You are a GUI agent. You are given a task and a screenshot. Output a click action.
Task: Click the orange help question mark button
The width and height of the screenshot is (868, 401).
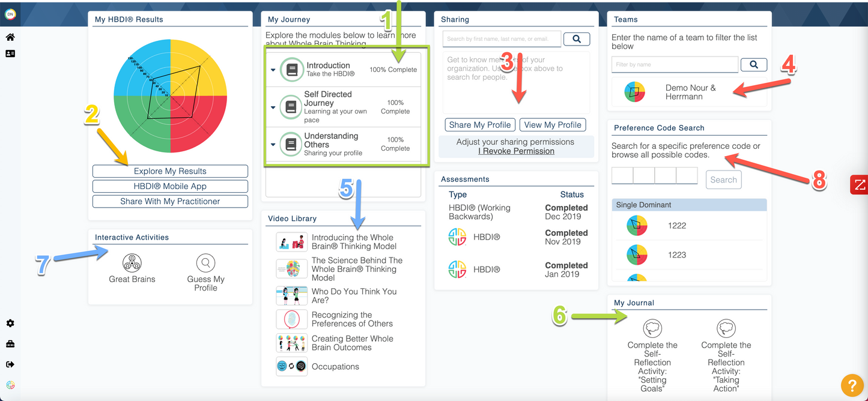tap(852, 384)
